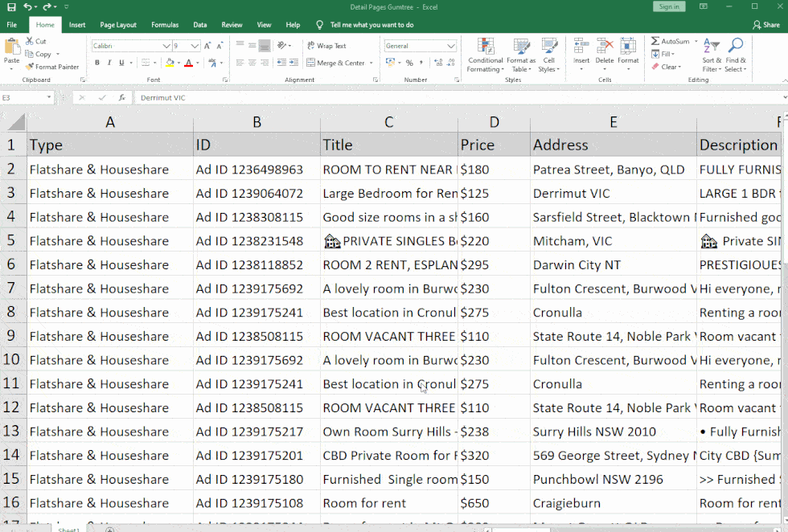The width and height of the screenshot is (788, 532).
Task: Click the Sign in button
Action: [x=668, y=6]
